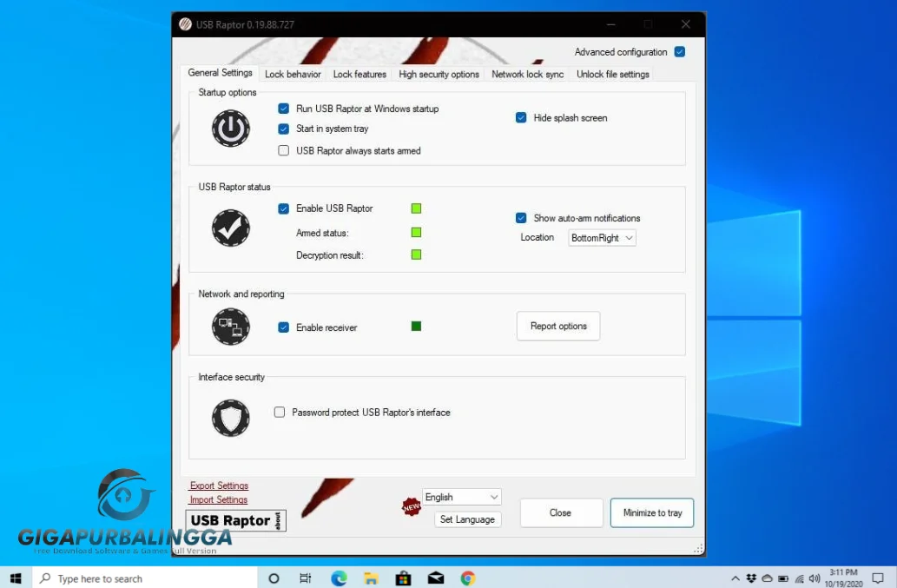The width and height of the screenshot is (897, 588).
Task: Open Cortana from the taskbar
Action: (274, 578)
